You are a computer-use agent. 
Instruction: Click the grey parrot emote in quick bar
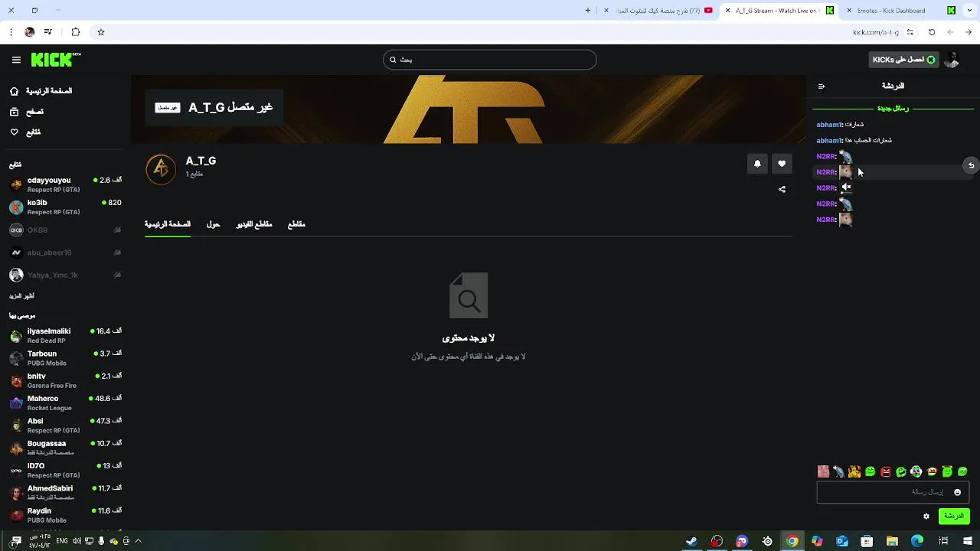pyautogui.click(x=839, y=471)
